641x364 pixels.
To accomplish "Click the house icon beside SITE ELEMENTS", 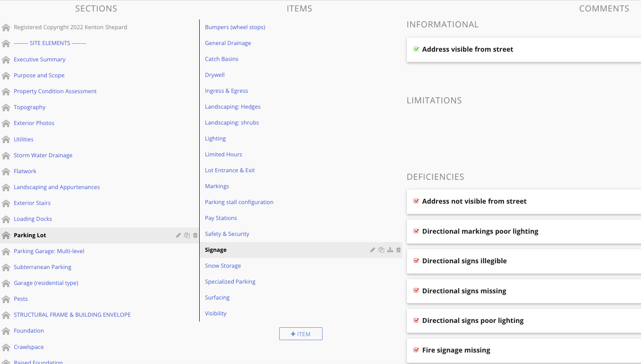I will (x=6, y=43).
